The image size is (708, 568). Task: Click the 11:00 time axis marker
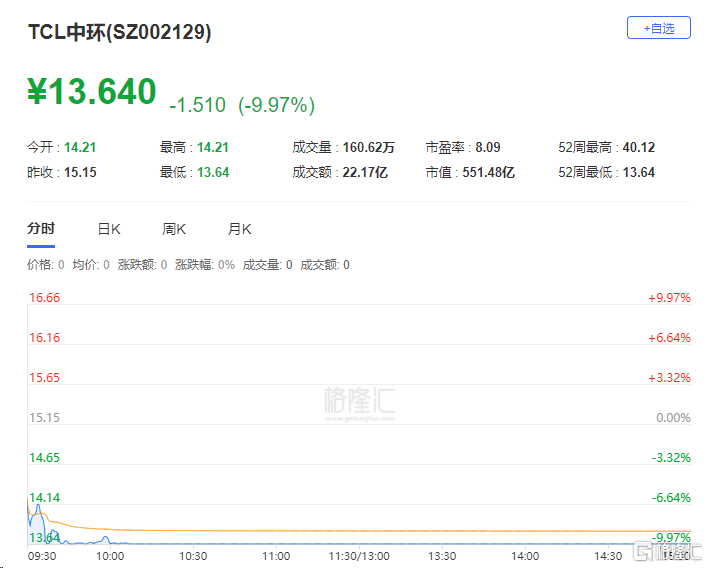click(276, 556)
